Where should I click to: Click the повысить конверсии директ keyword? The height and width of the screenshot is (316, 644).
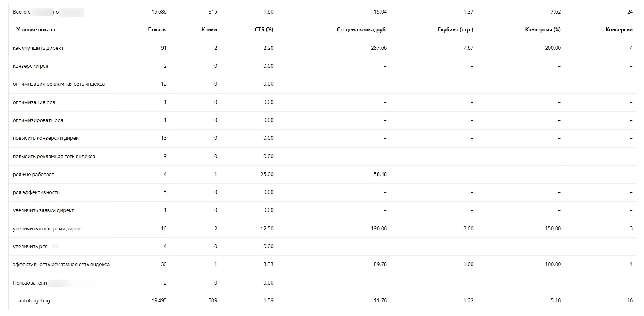click(47, 138)
